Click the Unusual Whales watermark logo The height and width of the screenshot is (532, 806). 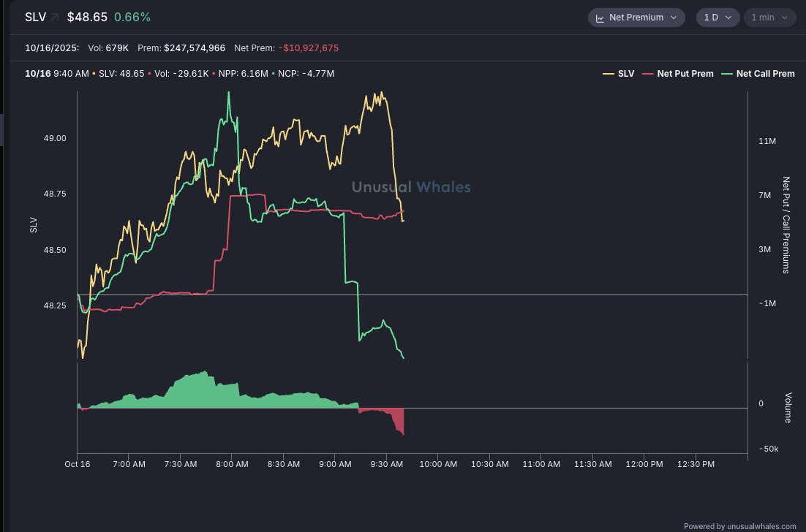coord(411,187)
